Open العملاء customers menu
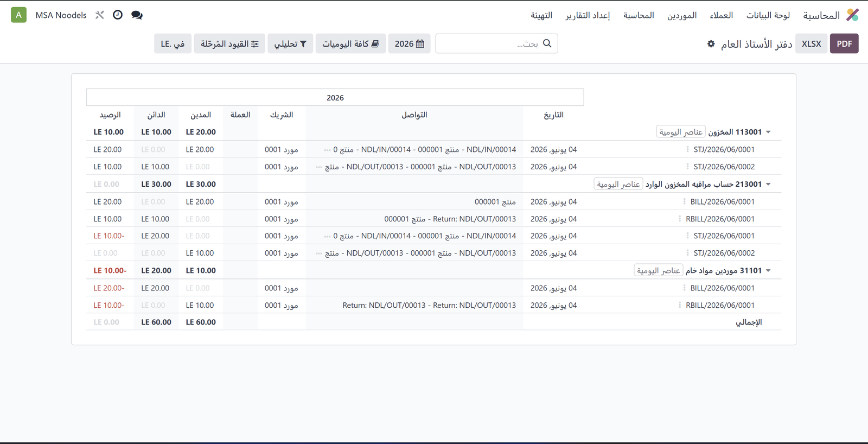868x444 pixels. 721,15
